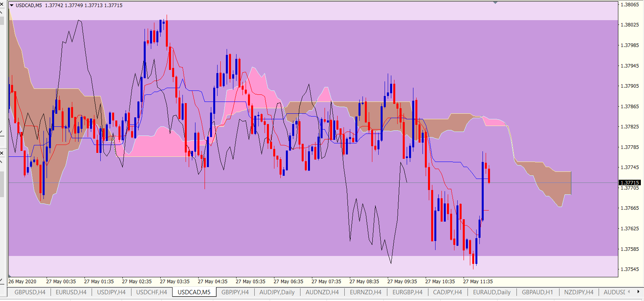The image size is (644, 301).
Task: Click the 27 May 01:35 time label
Action: [x=99, y=282]
